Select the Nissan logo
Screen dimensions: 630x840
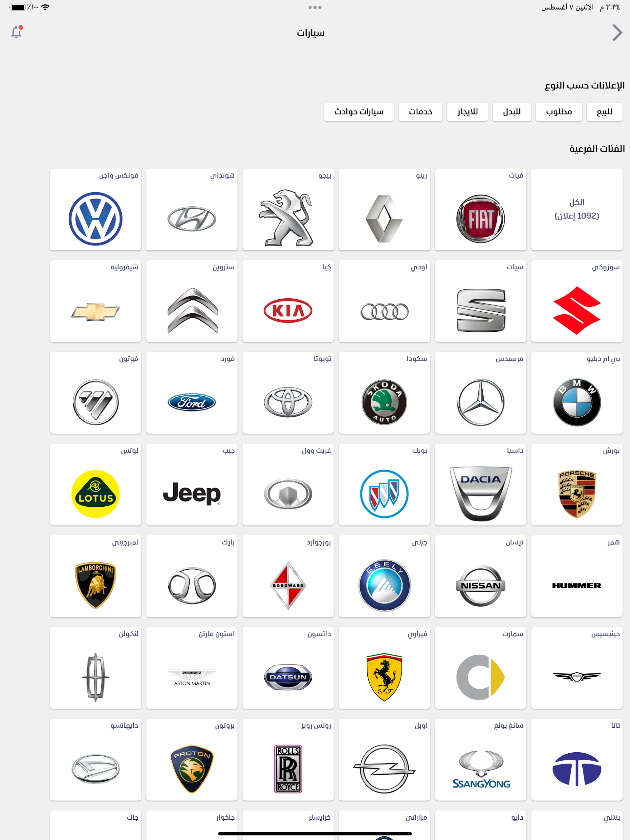(481, 586)
